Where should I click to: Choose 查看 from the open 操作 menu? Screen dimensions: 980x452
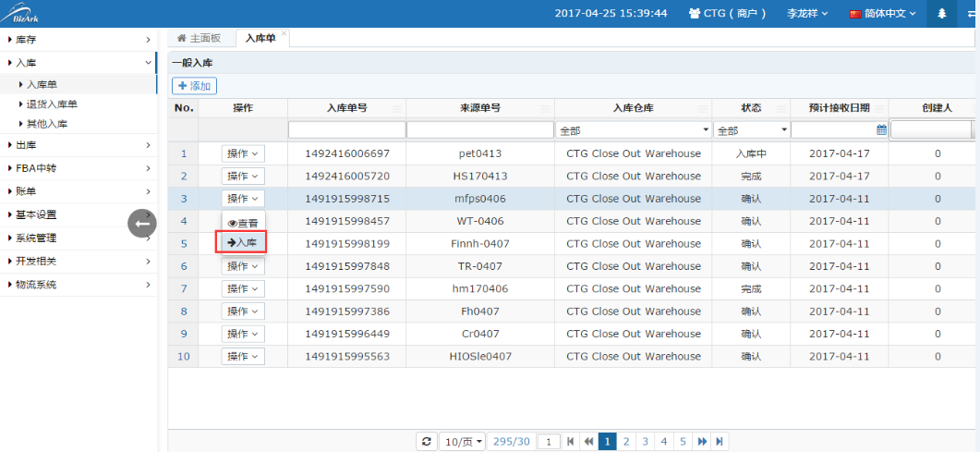pos(243,223)
